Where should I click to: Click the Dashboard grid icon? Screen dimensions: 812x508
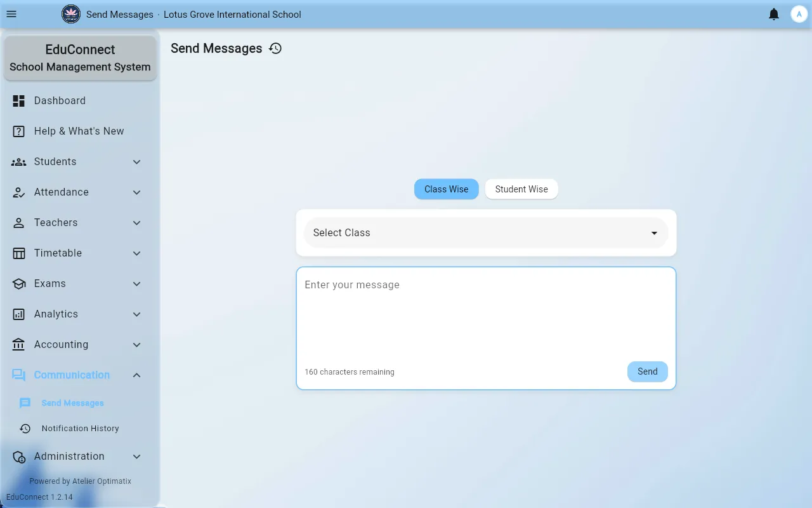(19, 100)
